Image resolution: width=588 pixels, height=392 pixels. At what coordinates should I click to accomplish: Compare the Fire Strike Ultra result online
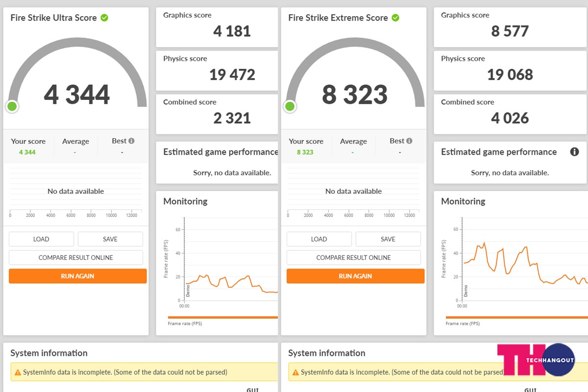point(76,257)
